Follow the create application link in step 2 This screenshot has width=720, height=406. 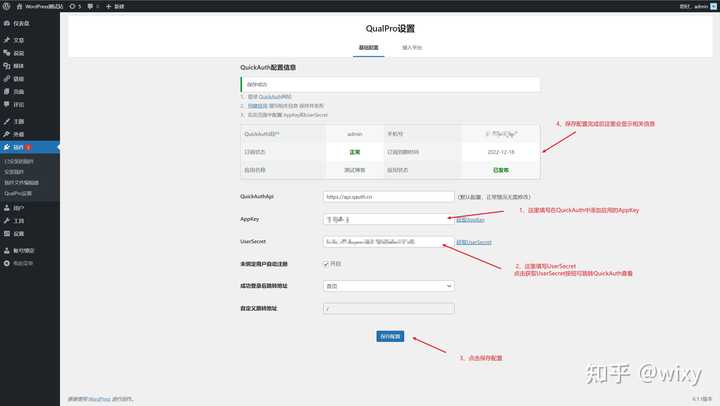click(257, 106)
